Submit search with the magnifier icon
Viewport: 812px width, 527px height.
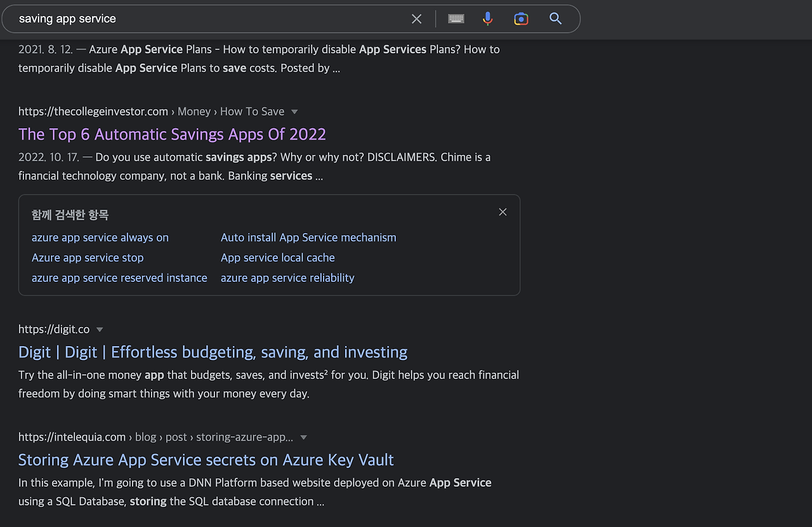(x=556, y=19)
